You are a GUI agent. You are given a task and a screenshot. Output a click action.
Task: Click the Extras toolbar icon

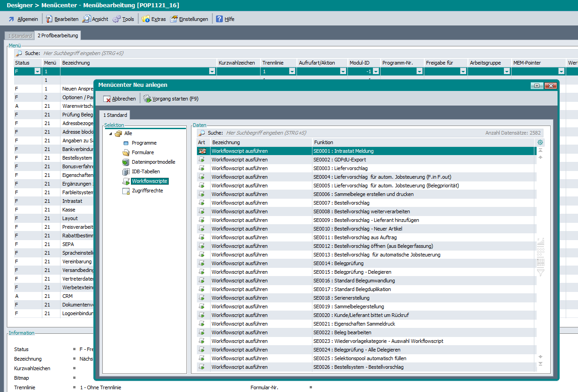click(146, 19)
